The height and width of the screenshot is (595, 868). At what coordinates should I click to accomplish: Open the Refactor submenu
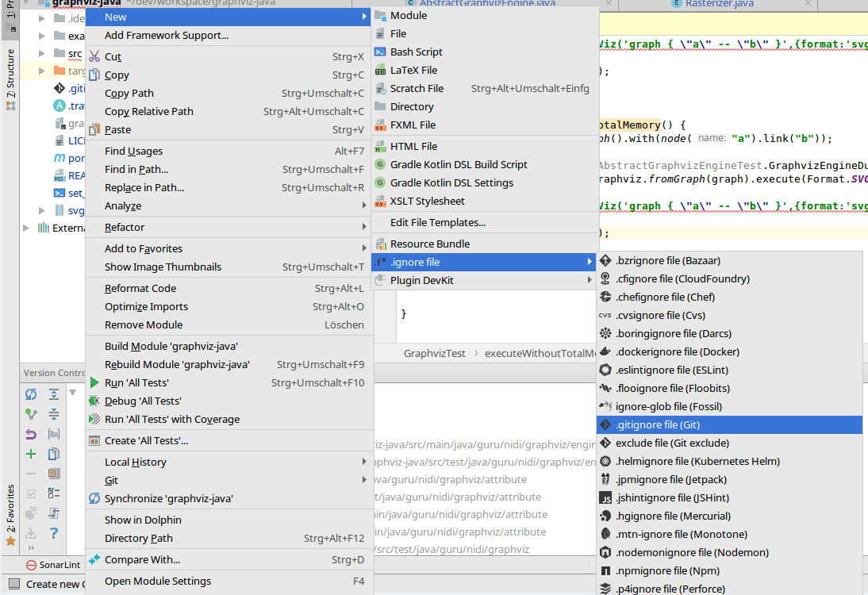coord(229,227)
